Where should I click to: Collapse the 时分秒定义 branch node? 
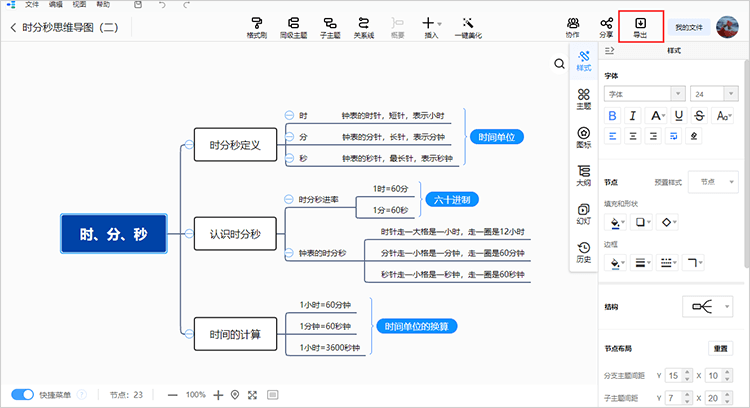[x=189, y=144]
